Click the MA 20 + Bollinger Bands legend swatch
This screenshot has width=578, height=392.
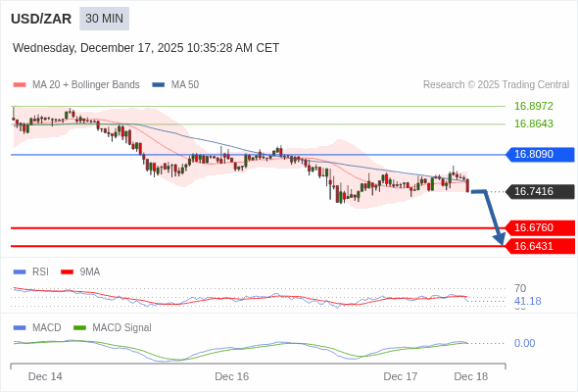click(x=20, y=85)
